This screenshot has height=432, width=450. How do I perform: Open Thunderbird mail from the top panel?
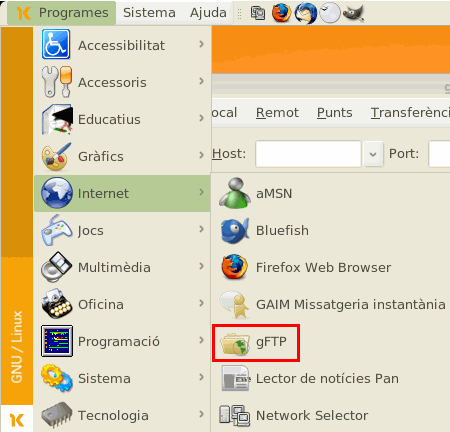point(306,13)
